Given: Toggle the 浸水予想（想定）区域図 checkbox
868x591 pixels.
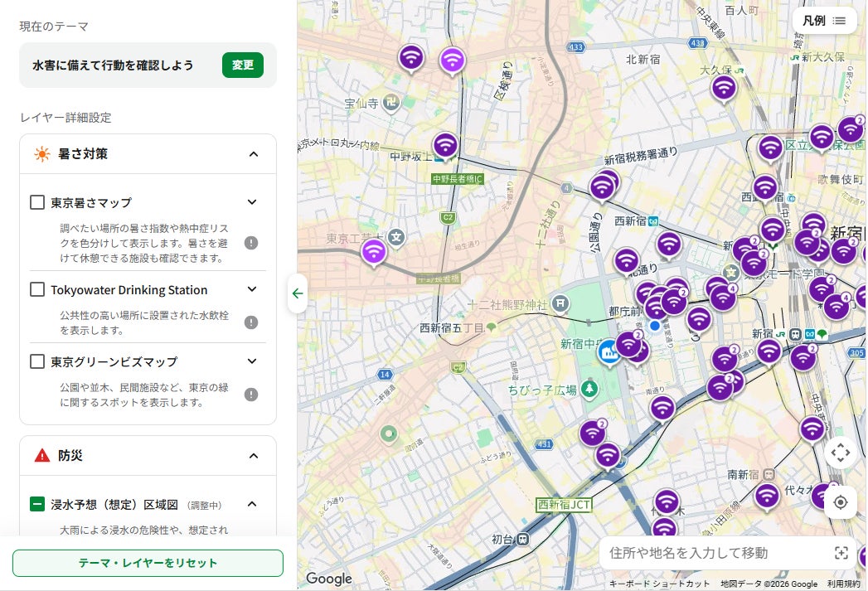Looking at the screenshot, I should point(37,504).
